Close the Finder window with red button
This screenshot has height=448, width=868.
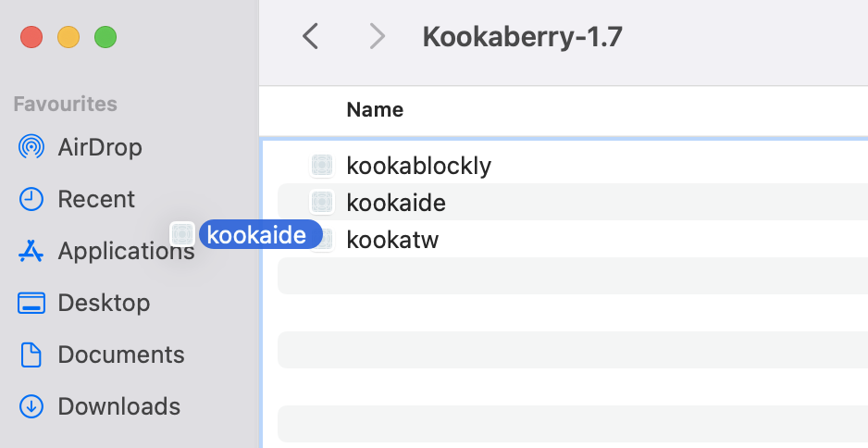[x=31, y=37]
